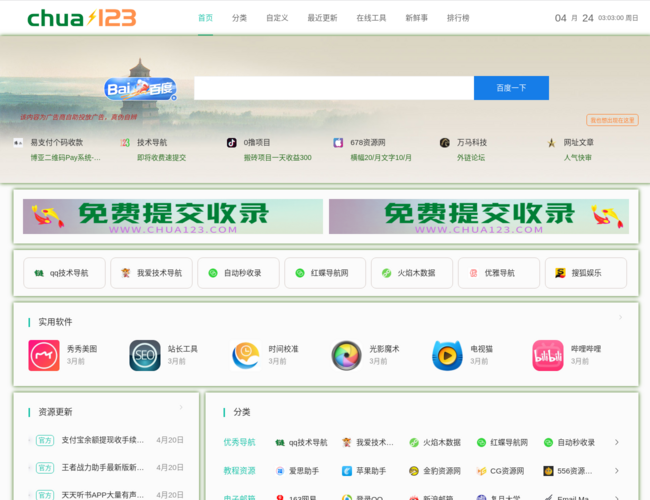Click the Baidu logo beside search box
The image size is (650, 500).
click(141, 89)
